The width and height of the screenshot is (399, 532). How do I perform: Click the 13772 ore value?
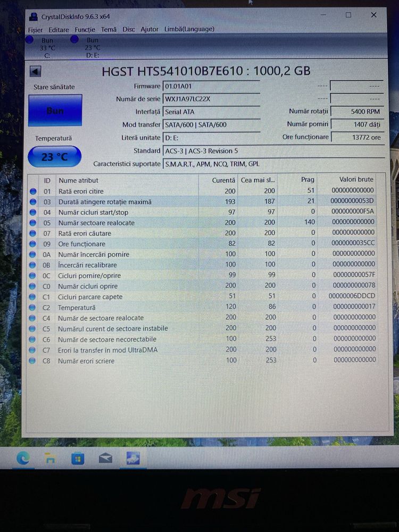357,137
